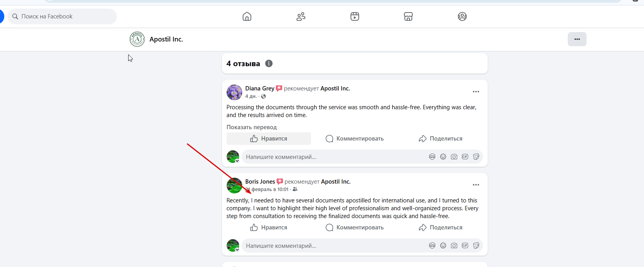Open the Friends tab icon
This screenshot has width=644, height=267.
click(301, 16)
